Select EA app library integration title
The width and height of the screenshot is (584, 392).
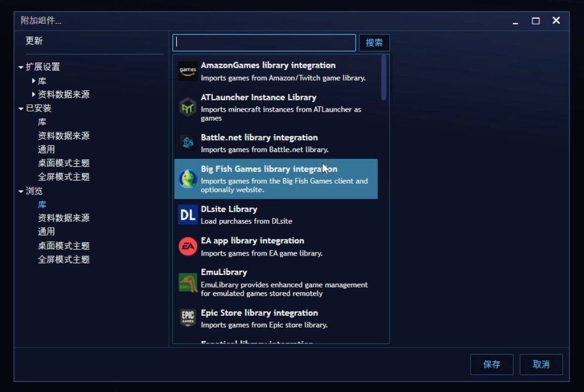point(253,241)
